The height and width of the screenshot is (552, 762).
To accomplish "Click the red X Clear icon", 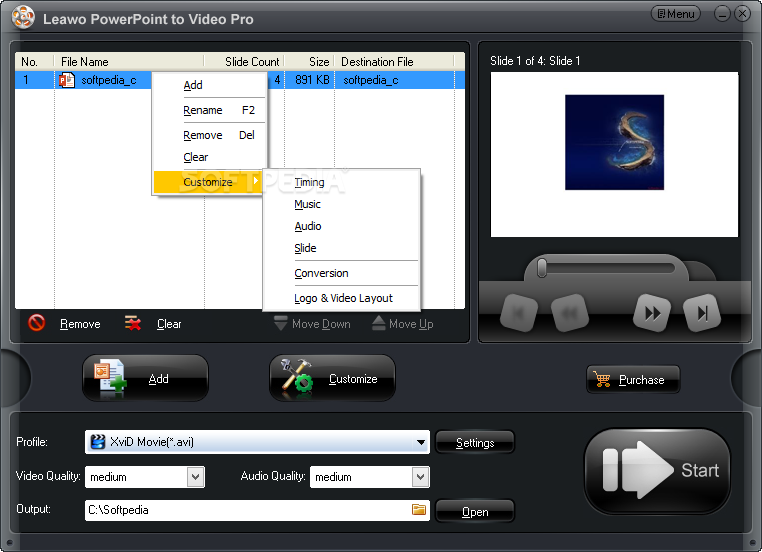I will coord(133,323).
